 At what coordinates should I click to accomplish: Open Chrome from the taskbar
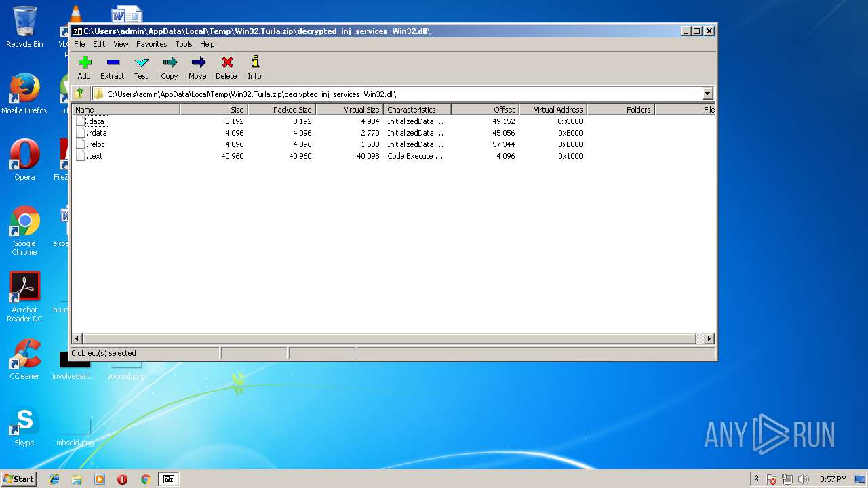click(145, 479)
